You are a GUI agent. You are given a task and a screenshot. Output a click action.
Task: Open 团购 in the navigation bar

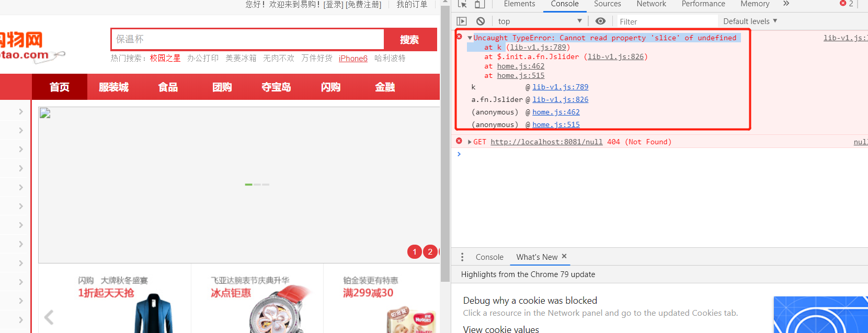pos(222,87)
